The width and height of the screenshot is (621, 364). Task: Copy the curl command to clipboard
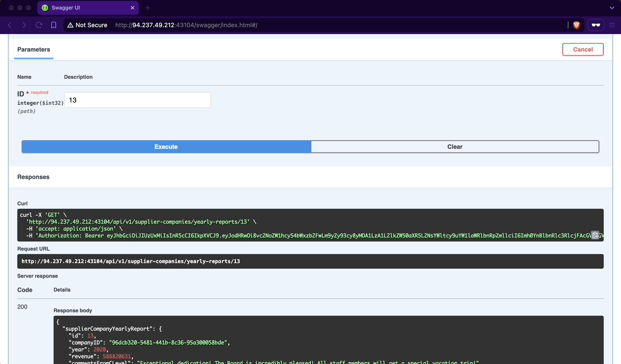(596, 235)
